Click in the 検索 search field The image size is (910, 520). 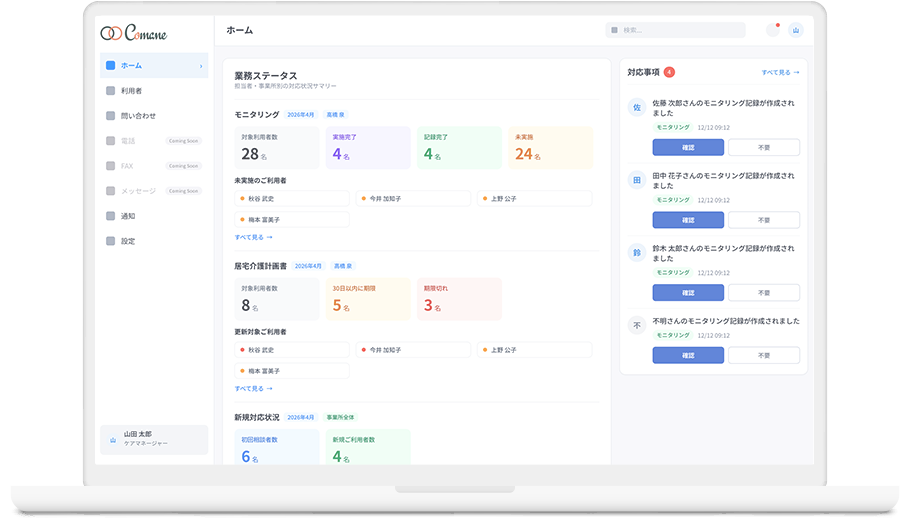point(676,30)
